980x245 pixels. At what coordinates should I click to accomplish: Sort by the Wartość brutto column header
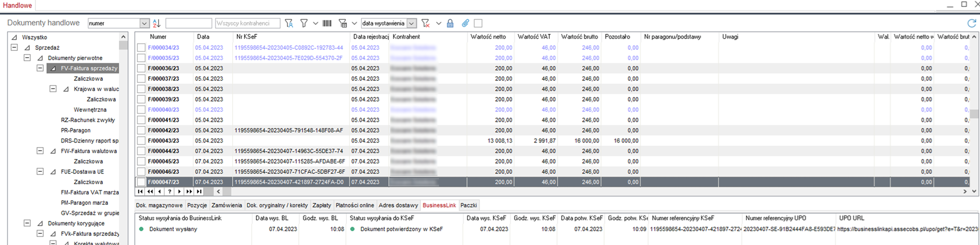coord(579,37)
